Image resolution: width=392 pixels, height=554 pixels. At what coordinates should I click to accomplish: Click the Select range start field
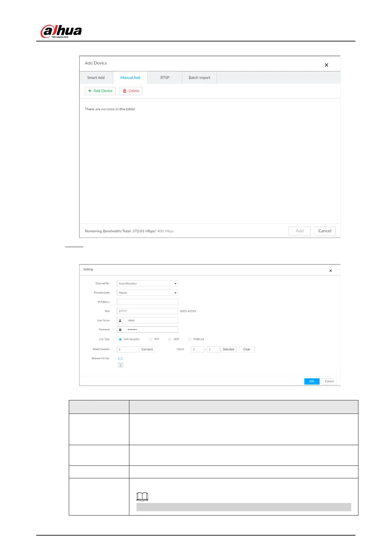(x=197, y=349)
